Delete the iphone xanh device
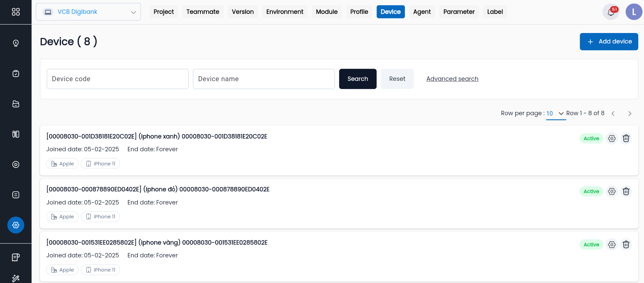 (626, 138)
